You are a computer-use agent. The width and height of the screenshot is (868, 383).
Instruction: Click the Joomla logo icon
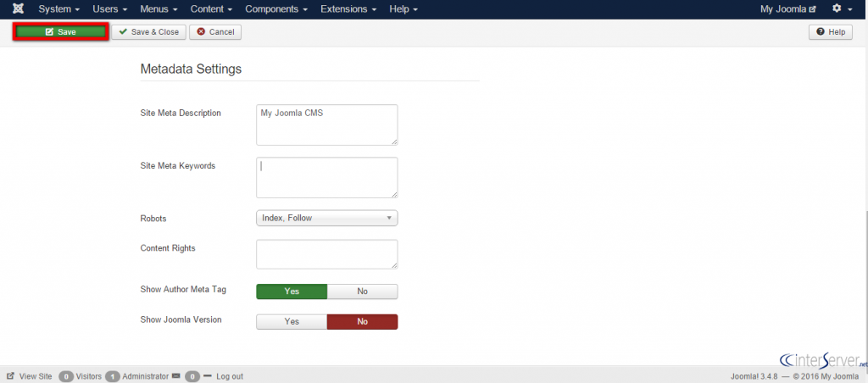point(18,8)
